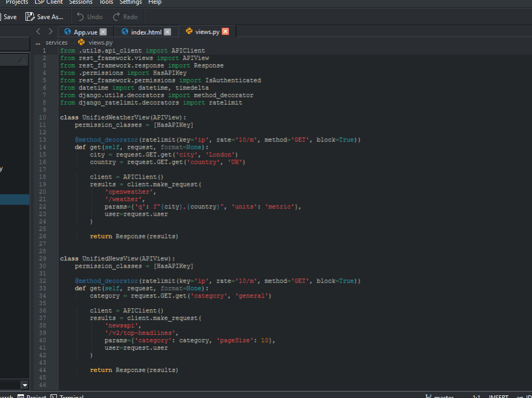Select the views.py tab
The width and height of the screenshot is (532, 398).
tap(207, 32)
